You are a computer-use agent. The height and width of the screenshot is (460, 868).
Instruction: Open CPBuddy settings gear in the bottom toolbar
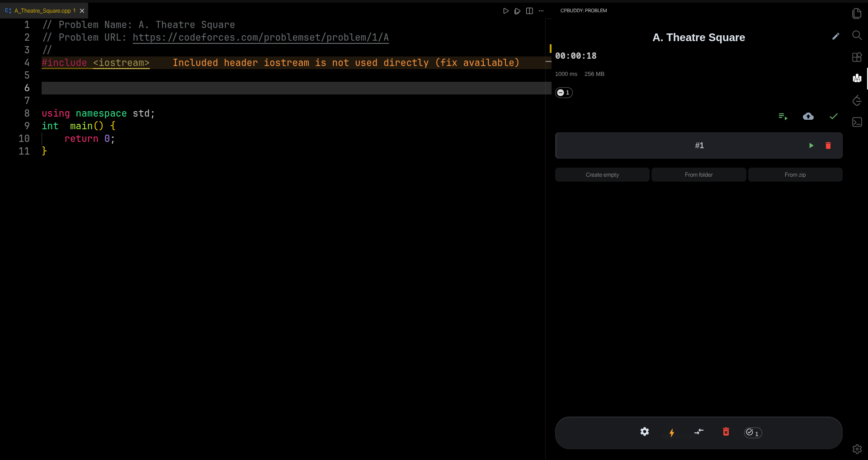click(645, 432)
